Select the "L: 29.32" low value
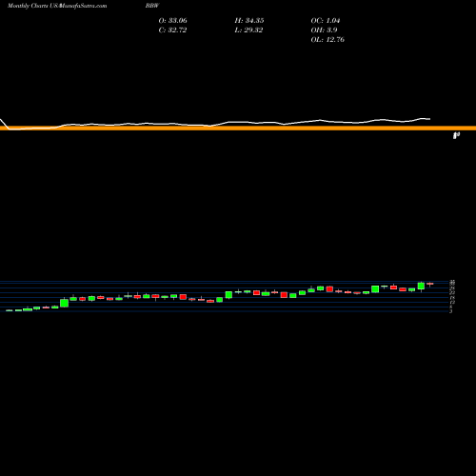Image resolution: width=476 pixels, height=476 pixels. pos(248,30)
